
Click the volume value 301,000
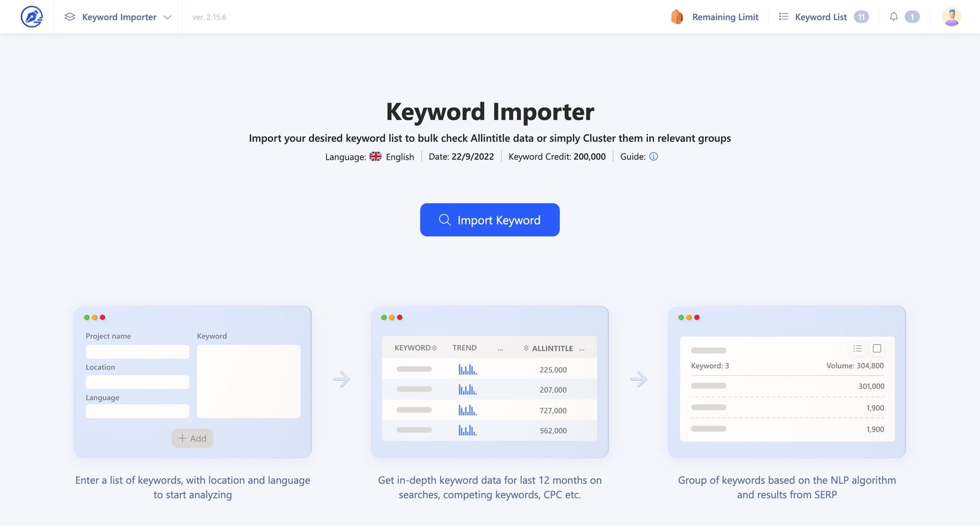(x=872, y=386)
